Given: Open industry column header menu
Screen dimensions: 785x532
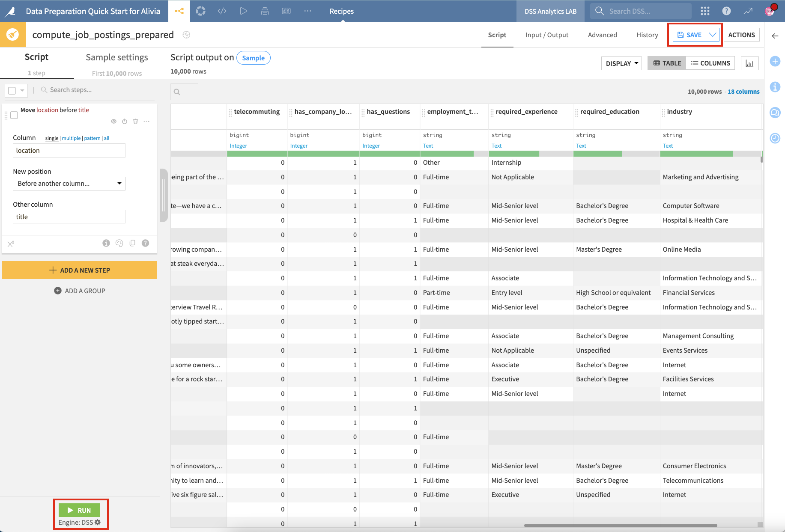Looking at the screenshot, I should 679,112.
